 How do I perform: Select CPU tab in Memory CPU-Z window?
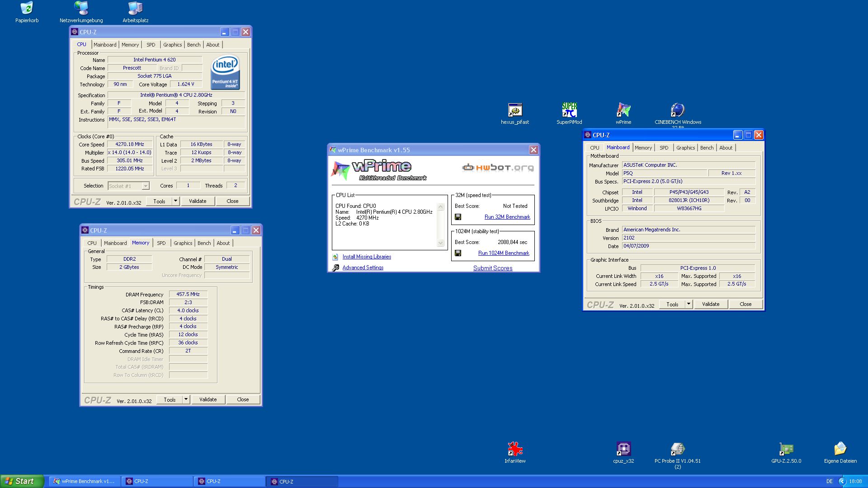click(92, 243)
